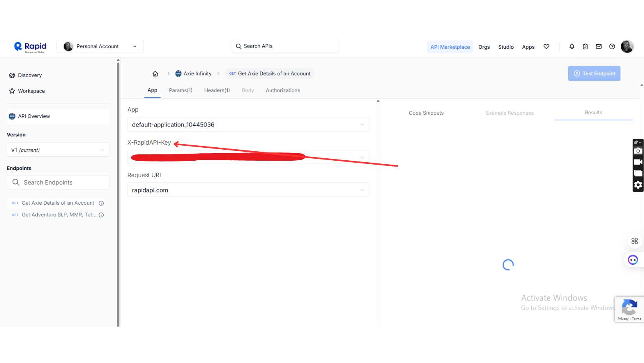Show the Example Responses tab
Viewport: 644px width, 363px height.
[x=510, y=113]
